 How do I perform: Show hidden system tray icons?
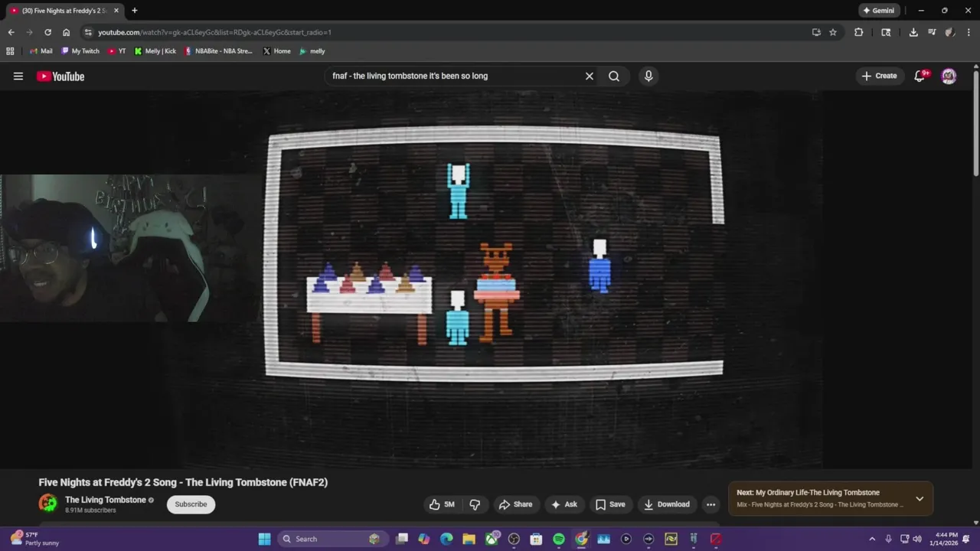click(x=871, y=539)
